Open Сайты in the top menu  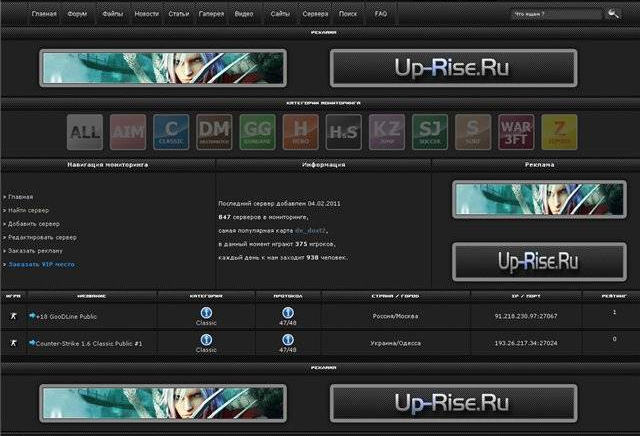[280, 13]
